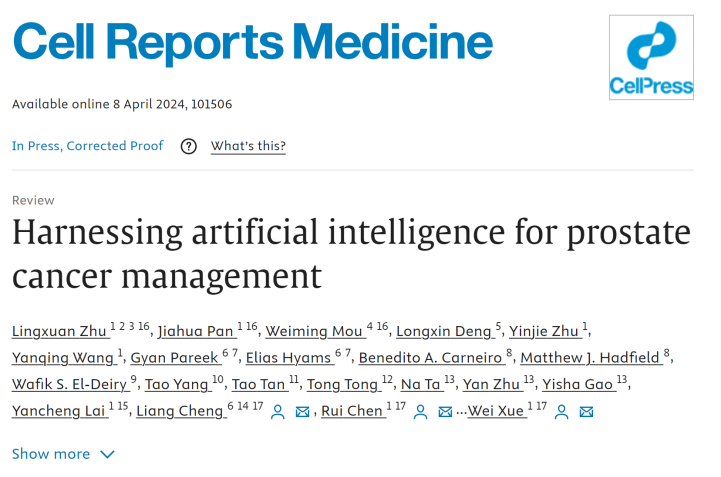
Task: Open Wei Xue's author profile icon
Action: 561,412
